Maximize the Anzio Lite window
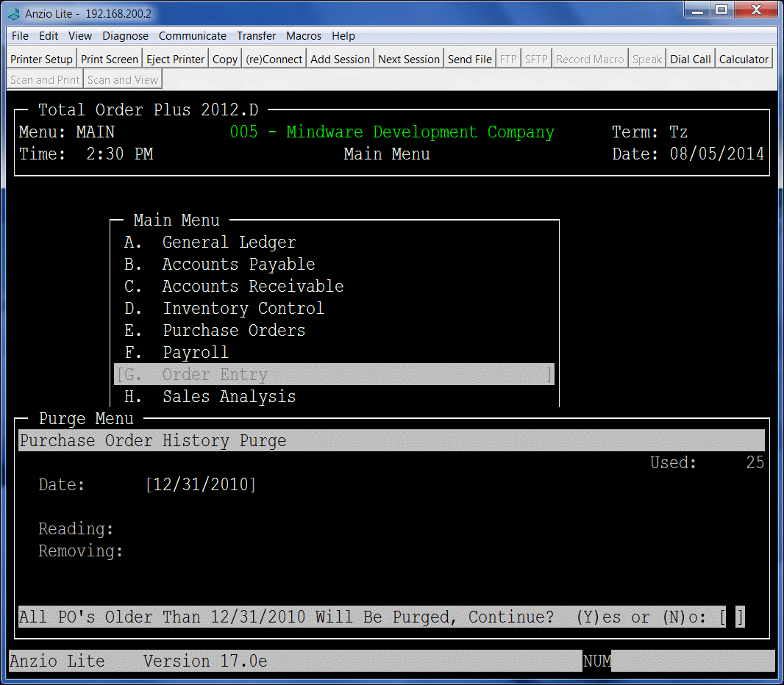Image resolution: width=784 pixels, height=685 pixels. 721,10
